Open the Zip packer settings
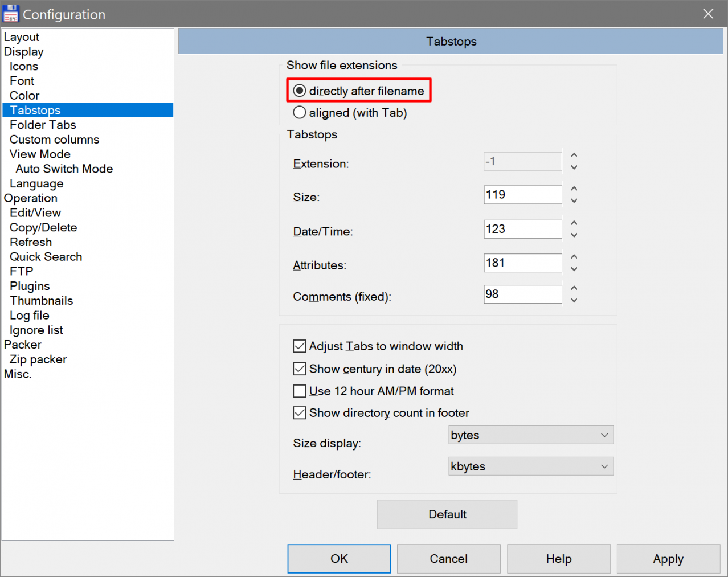The height and width of the screenshot is (577, 728). [x=38, y=359]
